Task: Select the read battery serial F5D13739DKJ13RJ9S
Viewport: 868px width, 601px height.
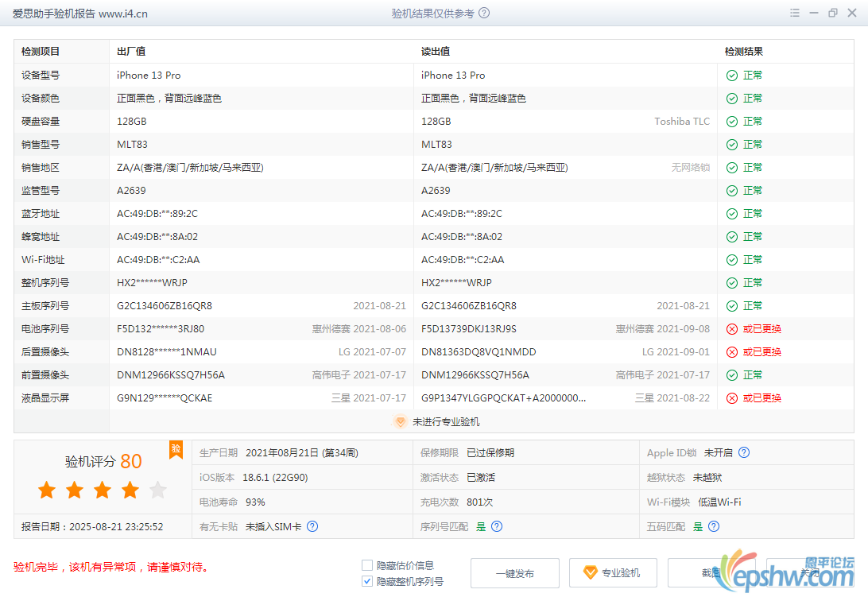Action: click(469, 329)
